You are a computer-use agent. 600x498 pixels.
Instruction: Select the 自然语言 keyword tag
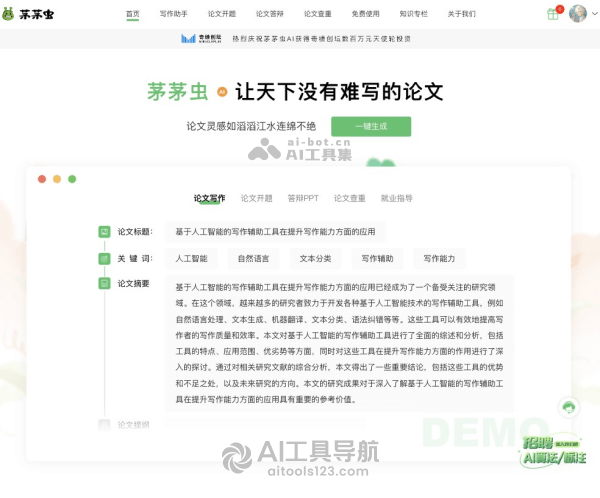tap(253, 259)
